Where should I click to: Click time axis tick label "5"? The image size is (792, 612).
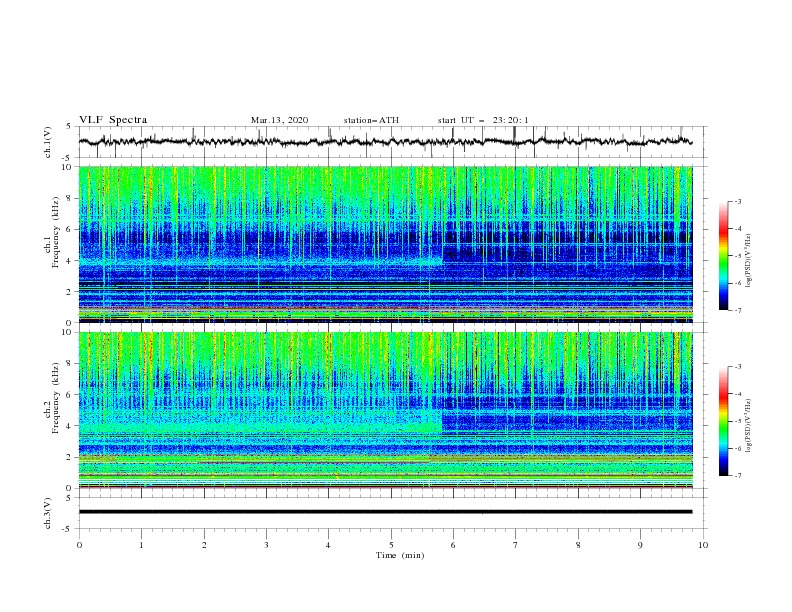coord(391,545)
